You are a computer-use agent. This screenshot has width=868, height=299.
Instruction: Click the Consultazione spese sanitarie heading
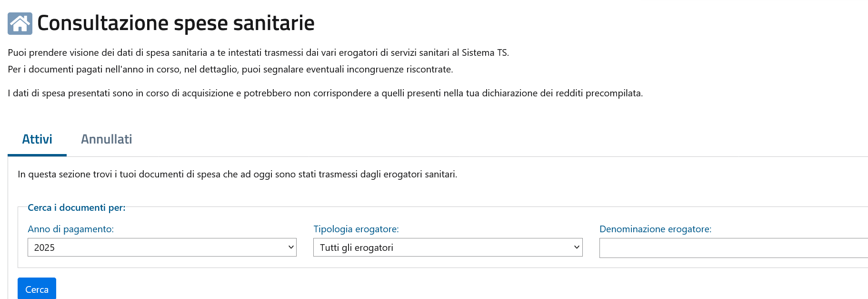coord(176,23)
